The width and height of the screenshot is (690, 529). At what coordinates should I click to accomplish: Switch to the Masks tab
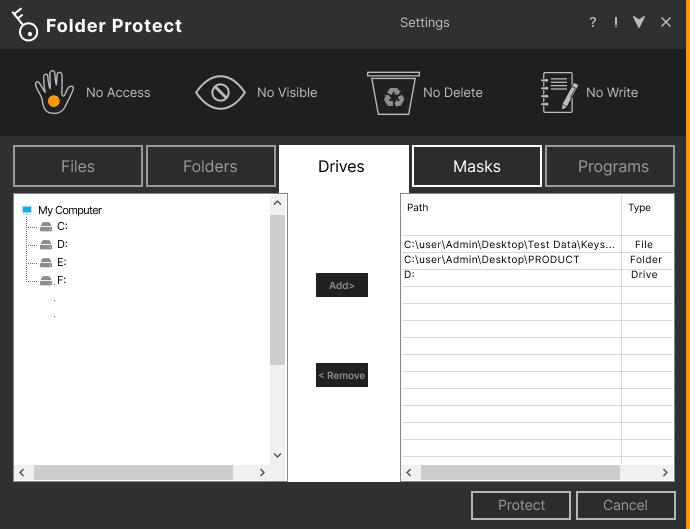tap(477, 166)
